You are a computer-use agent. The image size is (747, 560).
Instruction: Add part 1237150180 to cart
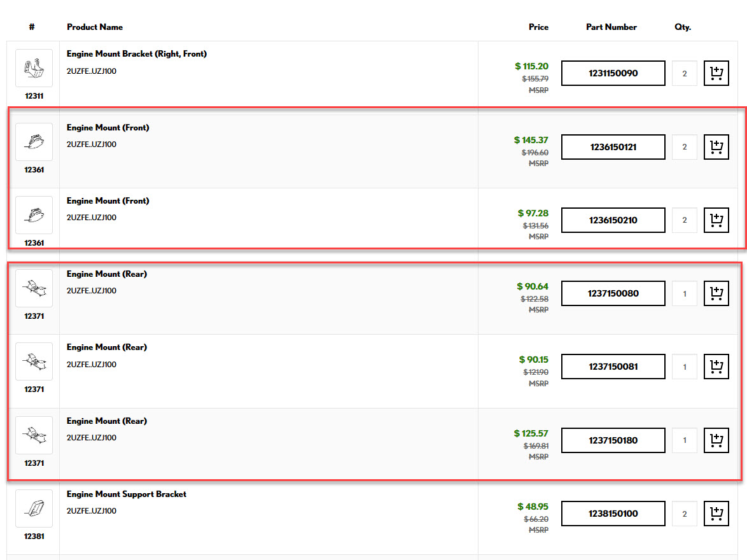716,440
